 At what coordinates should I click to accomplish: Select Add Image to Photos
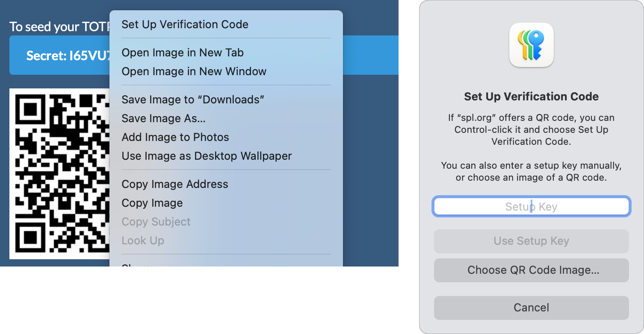[x=175, y=137]
